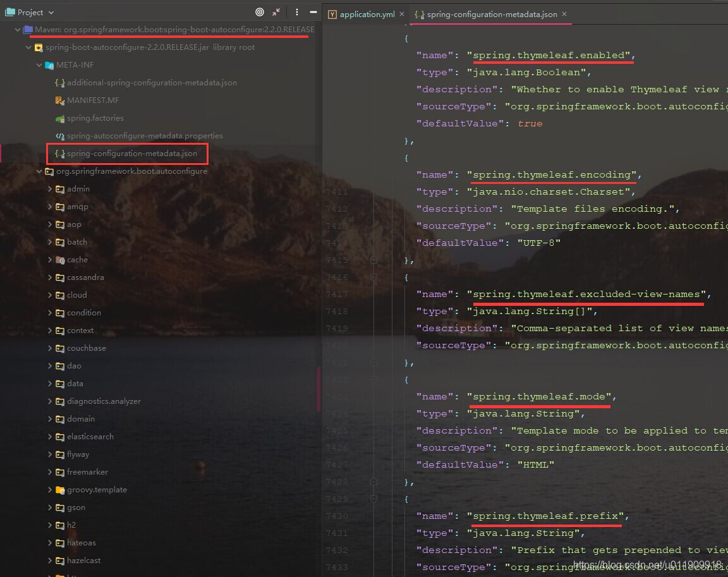Click the hateoas package folder icon

click(x=60, y=543)
